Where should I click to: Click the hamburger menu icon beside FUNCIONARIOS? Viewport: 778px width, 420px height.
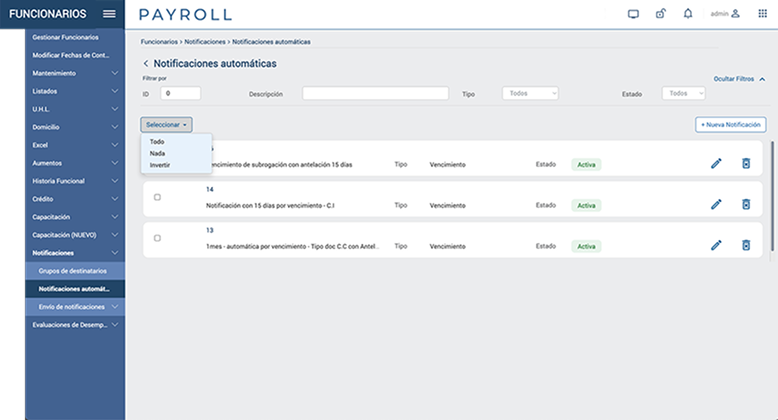pyautogui.click(x=109, y=14)
